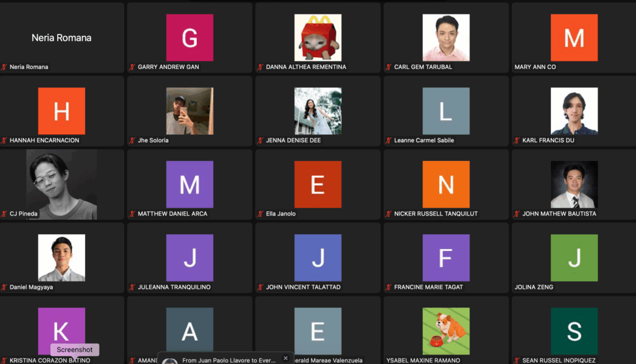636x364 pixels.
Task: Click muted mic icon beside KARL FRANCIS DU
Action: (x=516, y=140)
